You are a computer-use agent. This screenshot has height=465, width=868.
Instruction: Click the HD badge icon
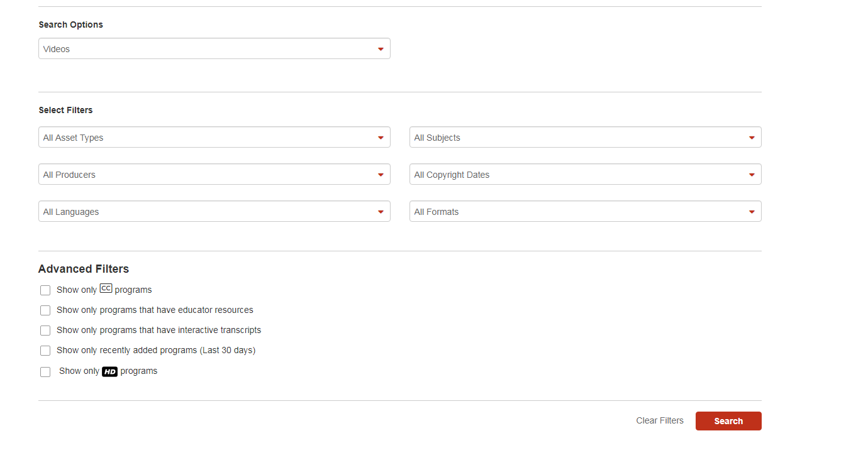click(x=110, y=371)
